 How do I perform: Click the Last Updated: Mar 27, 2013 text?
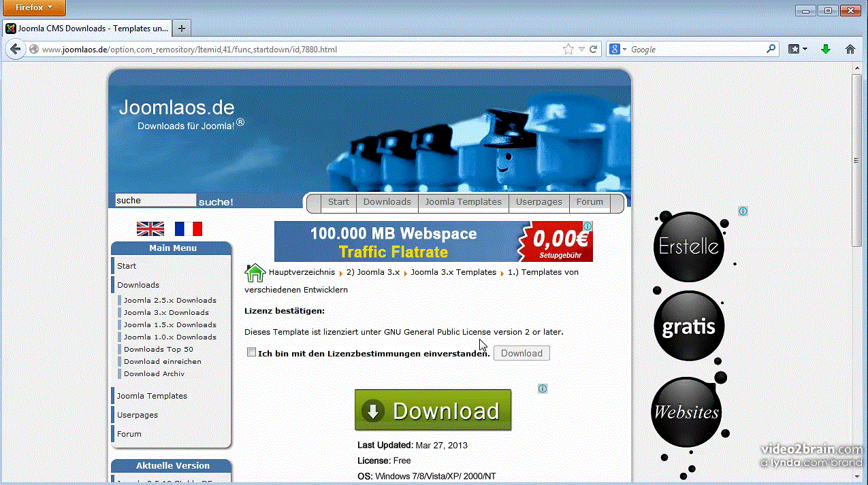[413, 446]
